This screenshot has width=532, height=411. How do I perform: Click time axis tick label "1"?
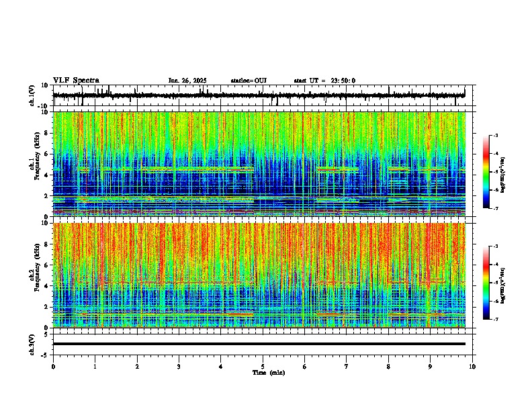pos(95,367)
